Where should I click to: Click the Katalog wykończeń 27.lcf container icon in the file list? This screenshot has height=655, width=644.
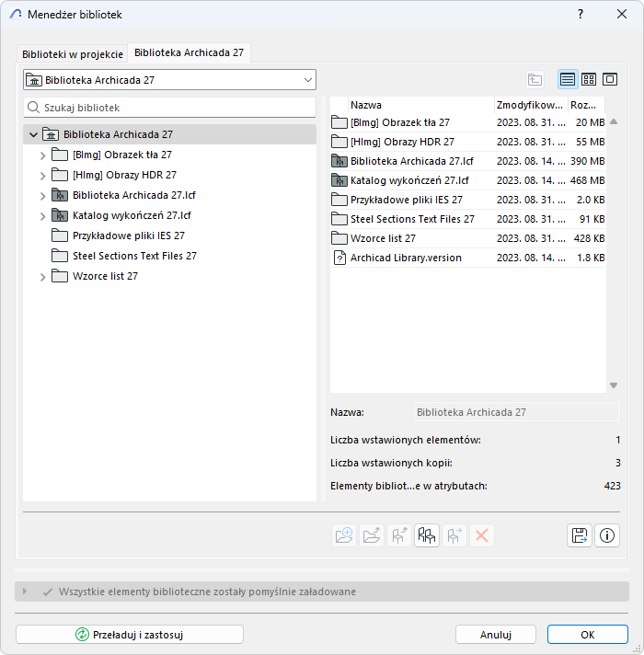pyautogui.click(x=339, y=180)
